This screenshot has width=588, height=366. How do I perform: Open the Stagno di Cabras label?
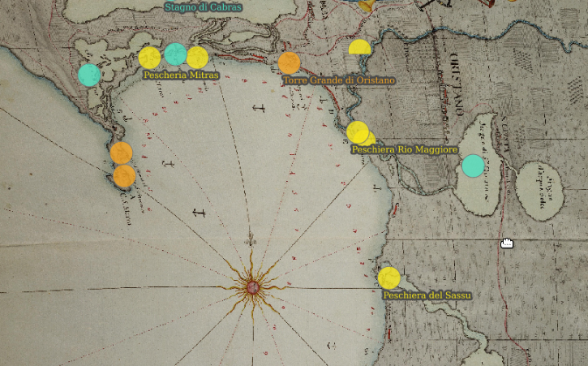pyautogui.click(x=204, y=6)
